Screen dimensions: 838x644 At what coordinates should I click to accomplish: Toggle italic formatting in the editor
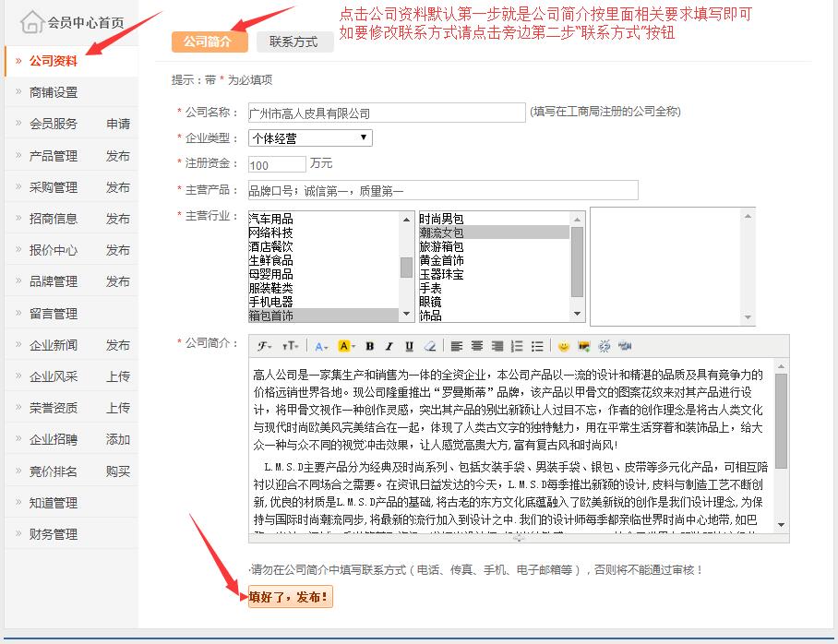coord(389,346)
